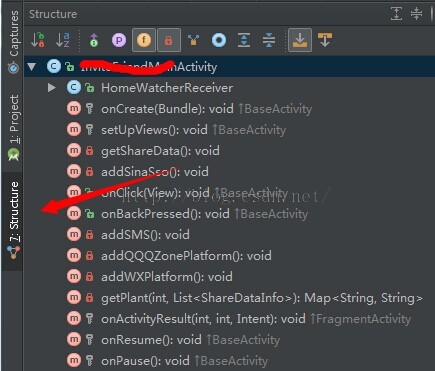Screen dimensions: 435x371
Task: Click the Structure panel title
Action: click(x=53, y=14)
